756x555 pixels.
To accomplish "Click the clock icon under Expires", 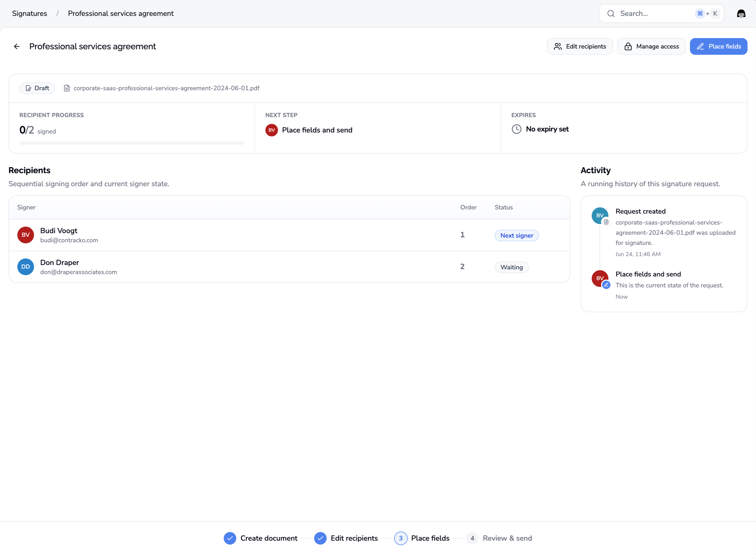I will click(x=516, y=129).
